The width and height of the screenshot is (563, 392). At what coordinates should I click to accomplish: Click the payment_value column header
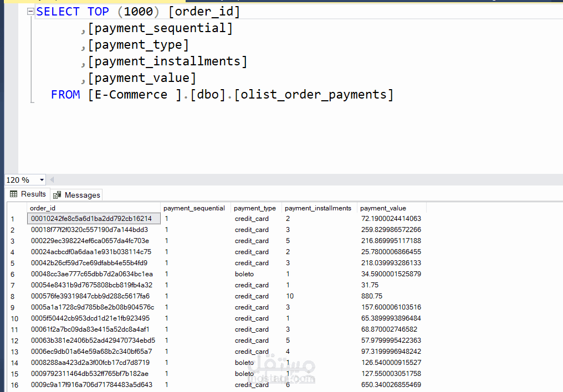[383, 208]
